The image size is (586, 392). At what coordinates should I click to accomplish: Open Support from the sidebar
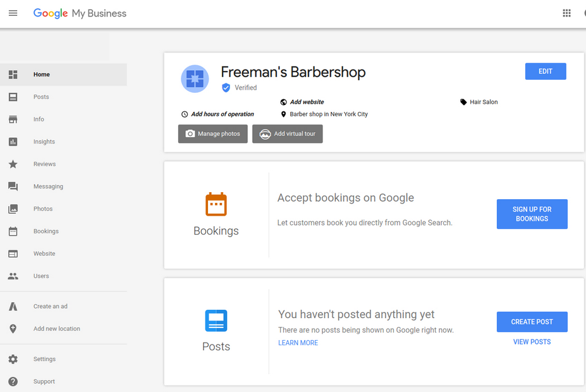[x=44, y=381]
